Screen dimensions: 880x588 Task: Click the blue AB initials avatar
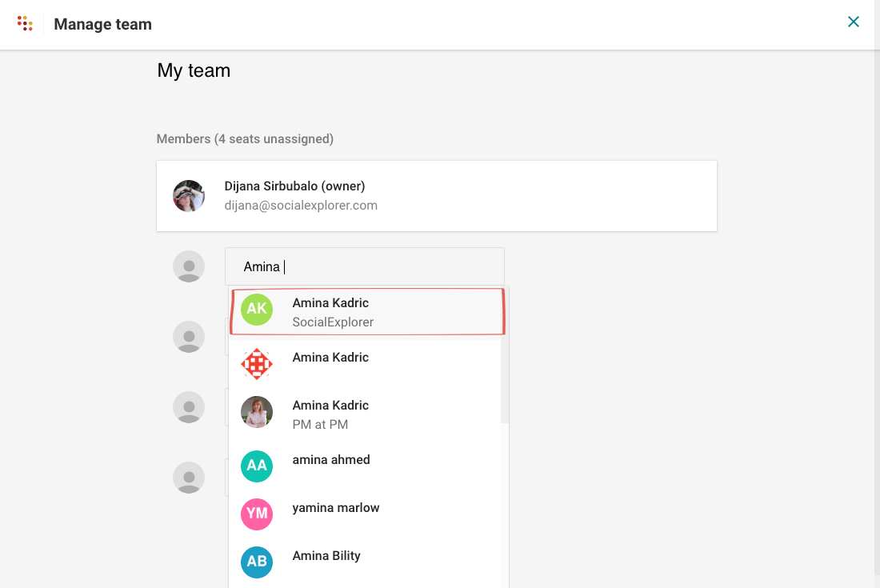pyautogui.click(x=257, y=562)
